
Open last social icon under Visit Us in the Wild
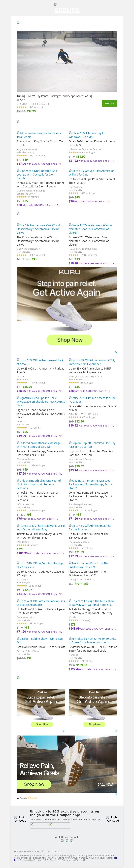pos(72,841)
